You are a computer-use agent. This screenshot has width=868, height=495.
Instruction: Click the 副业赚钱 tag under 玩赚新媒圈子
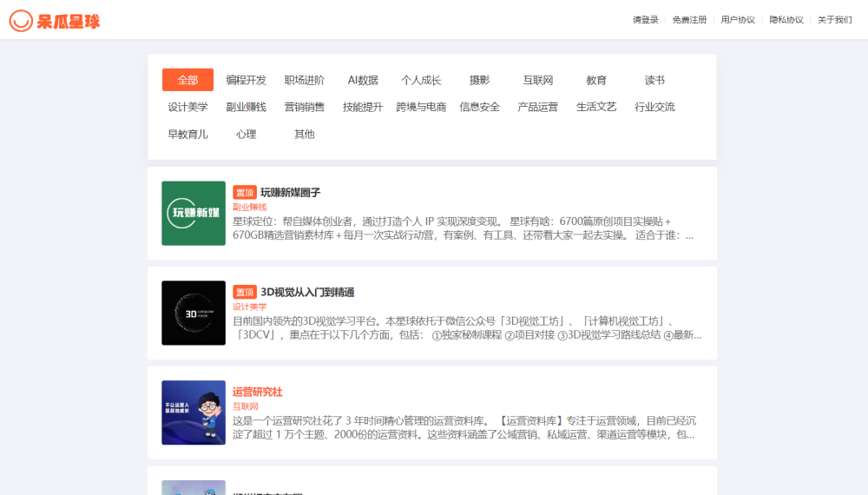point(249,207)
